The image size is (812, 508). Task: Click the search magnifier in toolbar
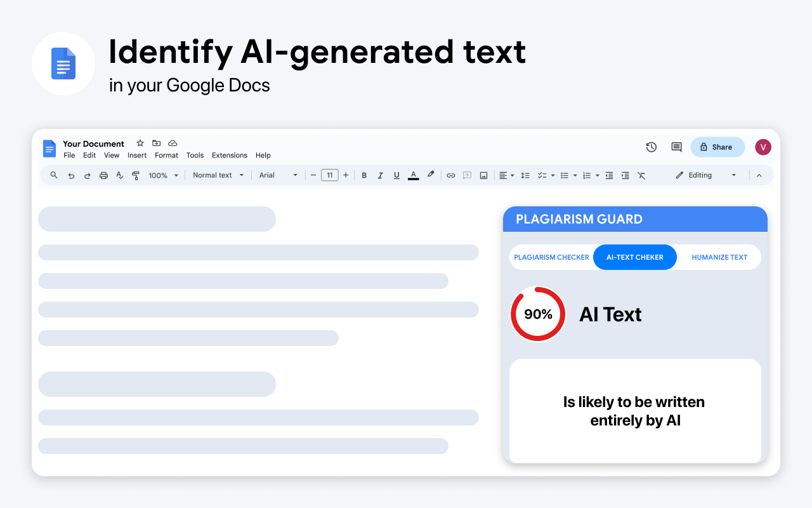(x=54, y=175)
